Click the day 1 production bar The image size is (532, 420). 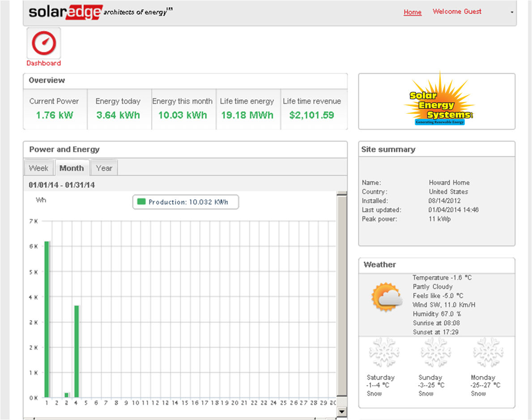click(47, 319)
